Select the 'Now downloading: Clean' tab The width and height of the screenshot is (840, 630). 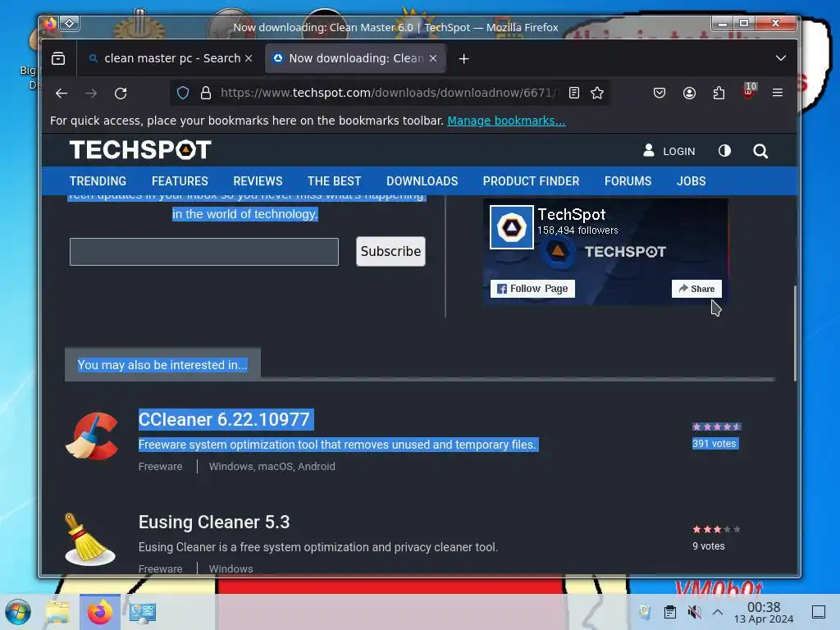click(x=354, y=58)
